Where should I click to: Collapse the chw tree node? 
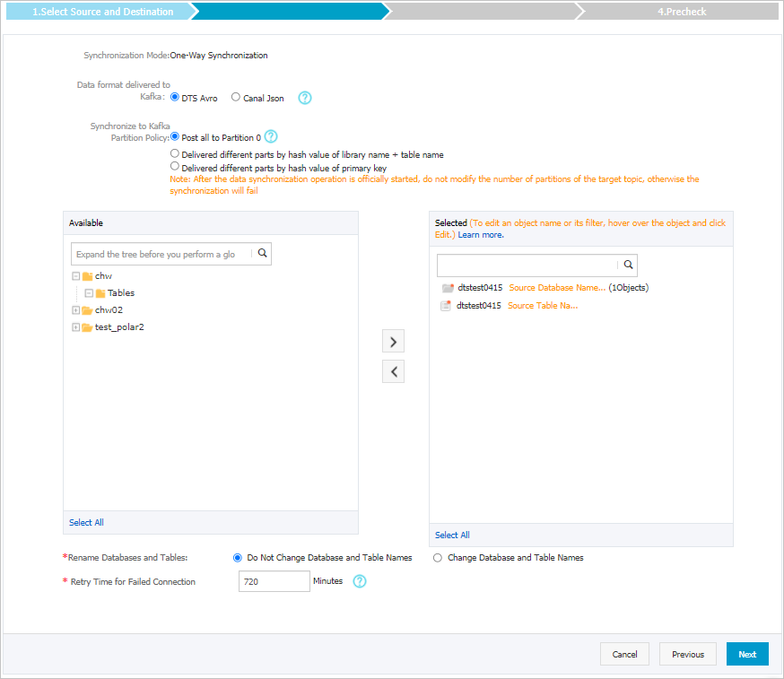coord(76,276)
